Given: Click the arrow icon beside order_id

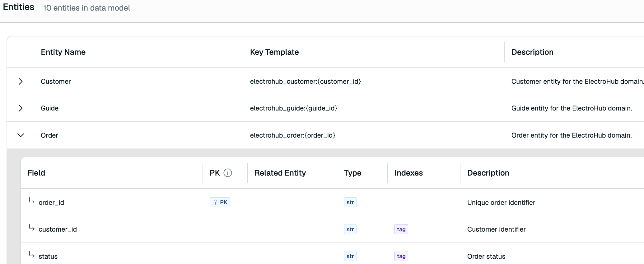Looking at the screenshot, I should (x=31, y=201).
